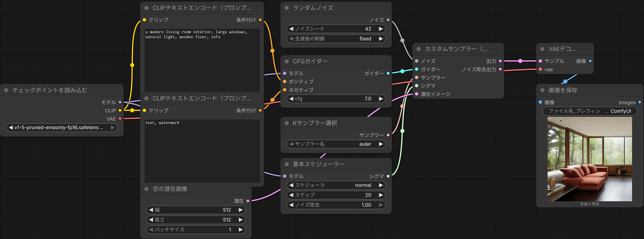Image resolution: width=644 pixels, height=239 pixels.
Task: Toggle collapse dot on 空の潜在画像 node
Action: coord(147,189)
